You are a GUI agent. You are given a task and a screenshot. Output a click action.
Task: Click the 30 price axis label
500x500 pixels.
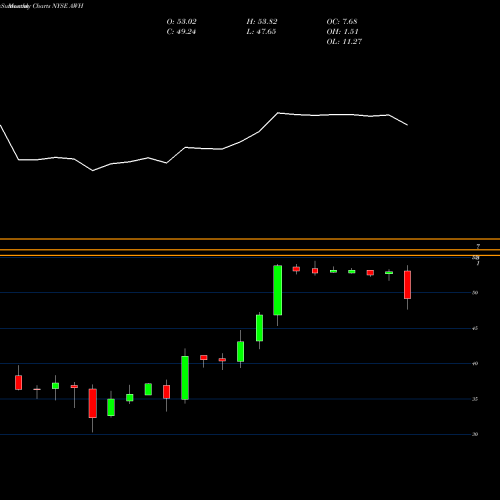click(475, 434)
